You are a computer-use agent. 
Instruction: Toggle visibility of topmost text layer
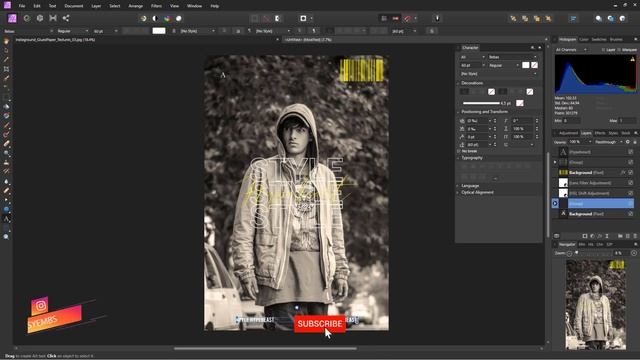coord(631,152)
